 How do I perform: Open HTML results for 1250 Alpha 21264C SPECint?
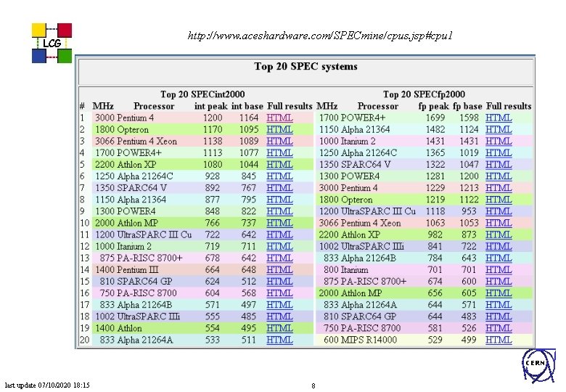[279, 176]
